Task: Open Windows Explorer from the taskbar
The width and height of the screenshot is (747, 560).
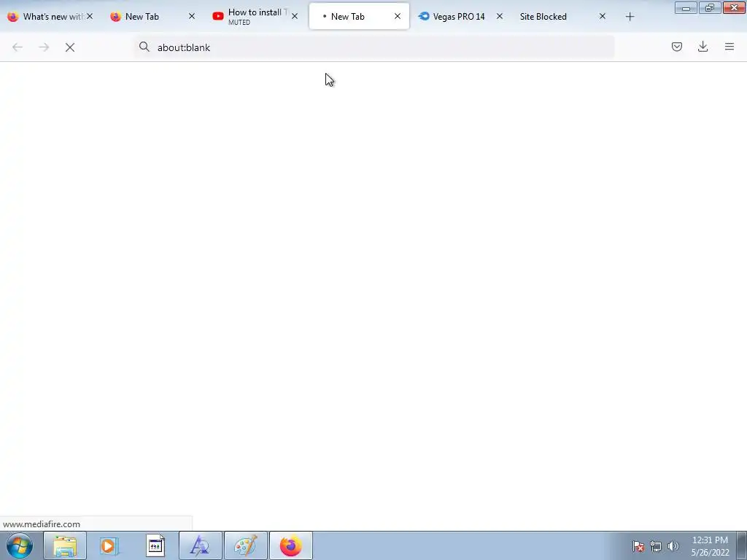Action: pos(65,545)
